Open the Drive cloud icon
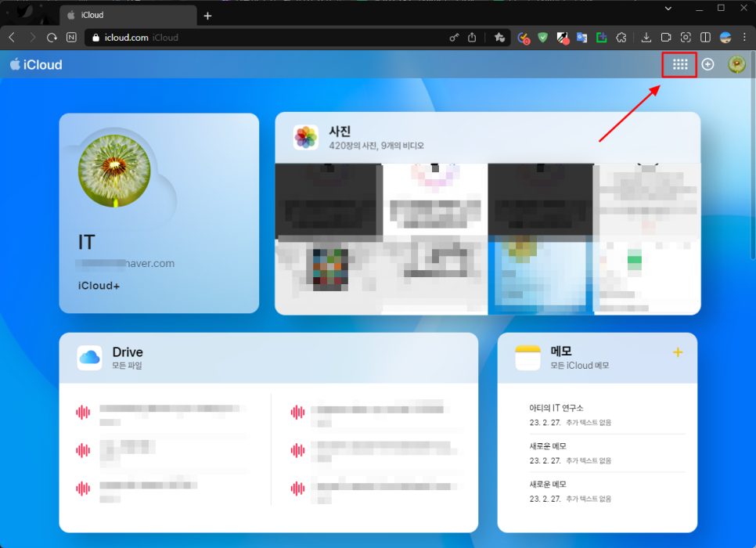The width and height of the screenshot is (756, 548). pos(89,358)
